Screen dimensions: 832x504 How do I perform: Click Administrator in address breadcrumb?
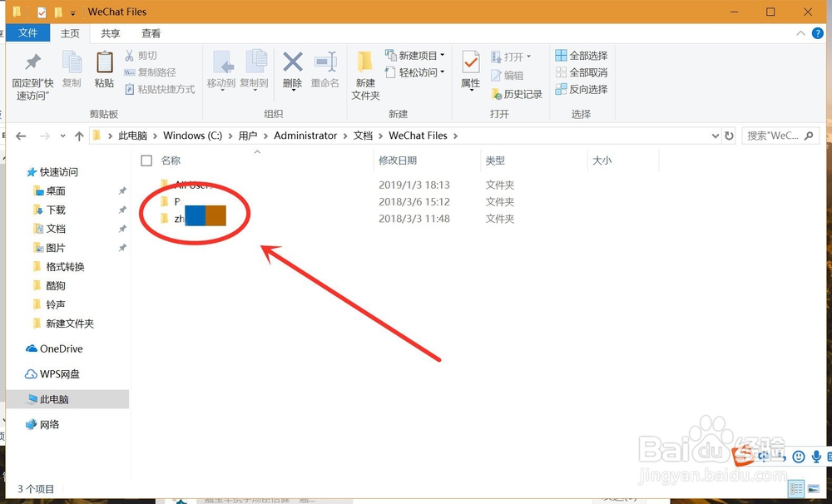click(x=305, y=136)
